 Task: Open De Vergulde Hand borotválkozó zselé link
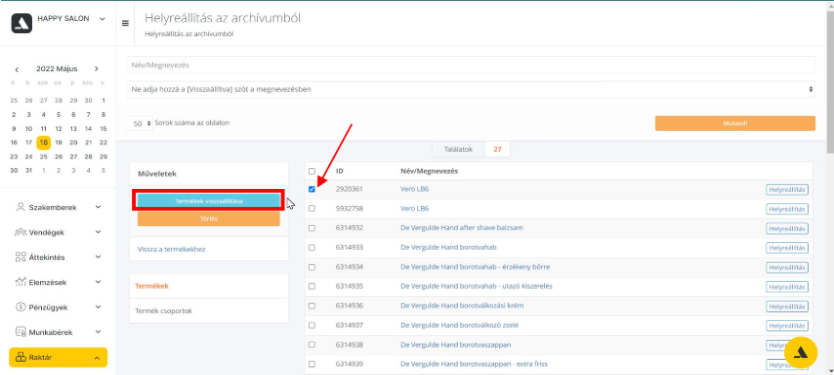[x=459, y=325]
